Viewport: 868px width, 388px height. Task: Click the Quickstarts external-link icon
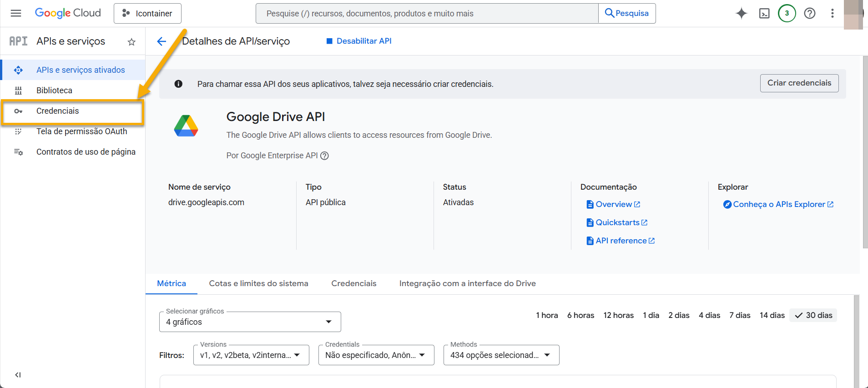pos(644,222)
